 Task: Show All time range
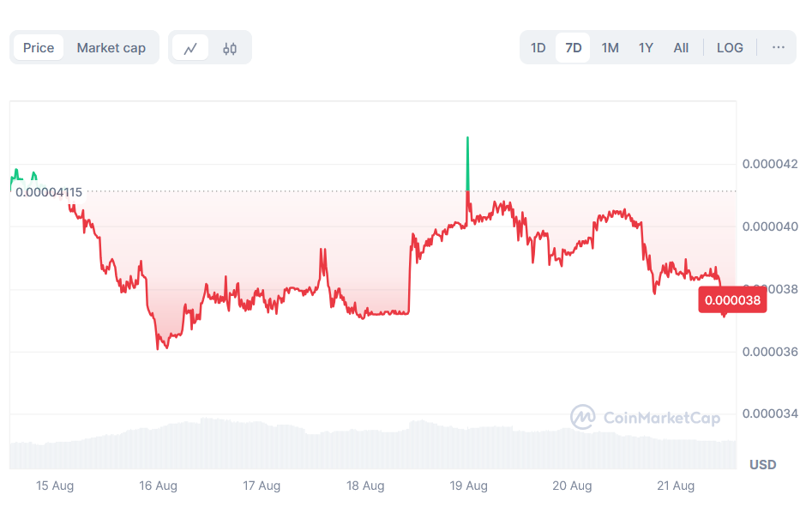point(681,48)
